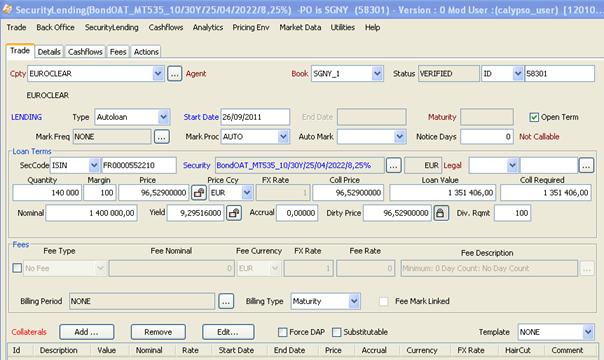The width and height of the screenshot is (604, 360).
Task: Click the Yield lock icon button
Action: (x=234, y=213)
